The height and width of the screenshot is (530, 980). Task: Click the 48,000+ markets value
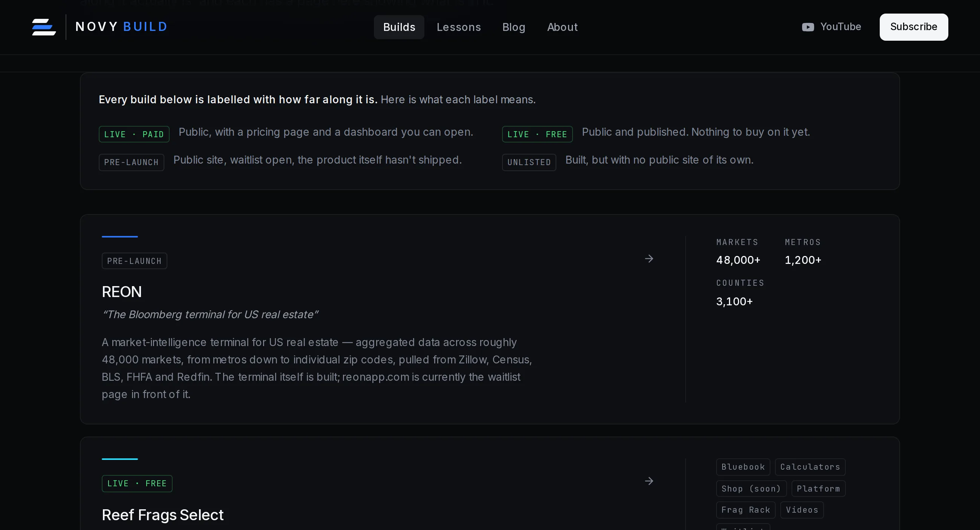click(738, 260)
